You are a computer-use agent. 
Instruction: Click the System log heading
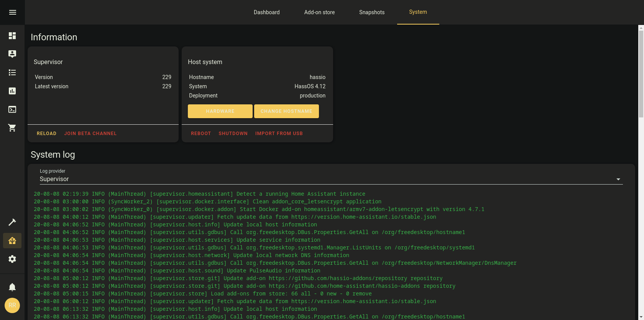click(53, 155)
